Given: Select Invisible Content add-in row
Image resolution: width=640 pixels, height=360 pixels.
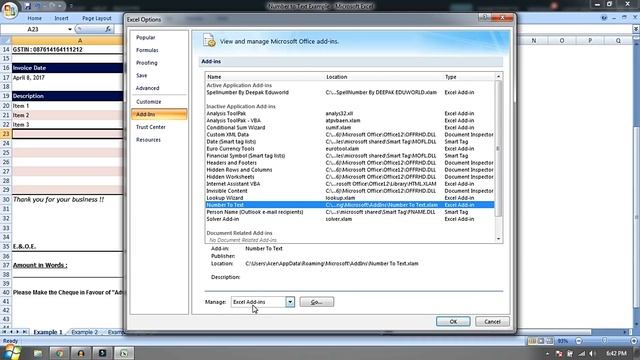Looking at the screenshot, I should (350, 191).
